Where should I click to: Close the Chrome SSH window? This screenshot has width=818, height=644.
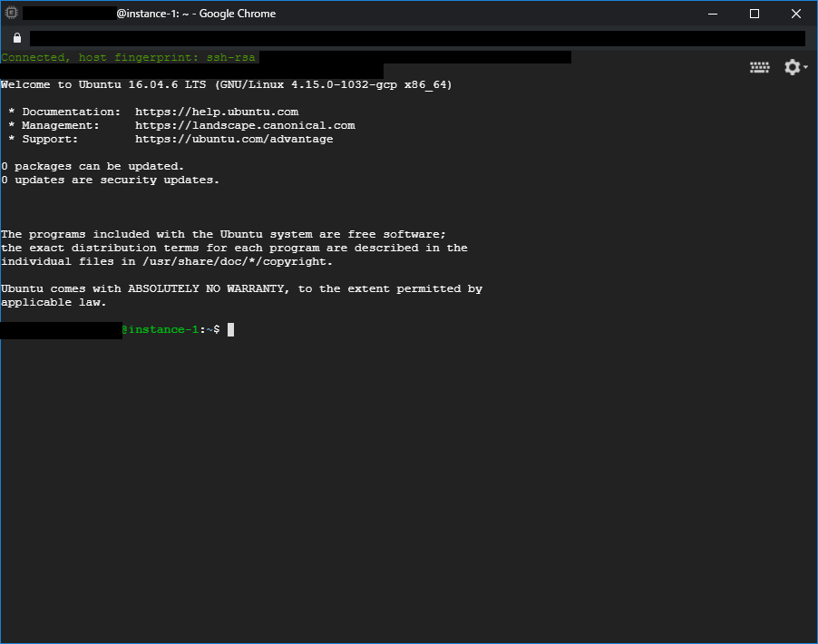coord(796,14)
